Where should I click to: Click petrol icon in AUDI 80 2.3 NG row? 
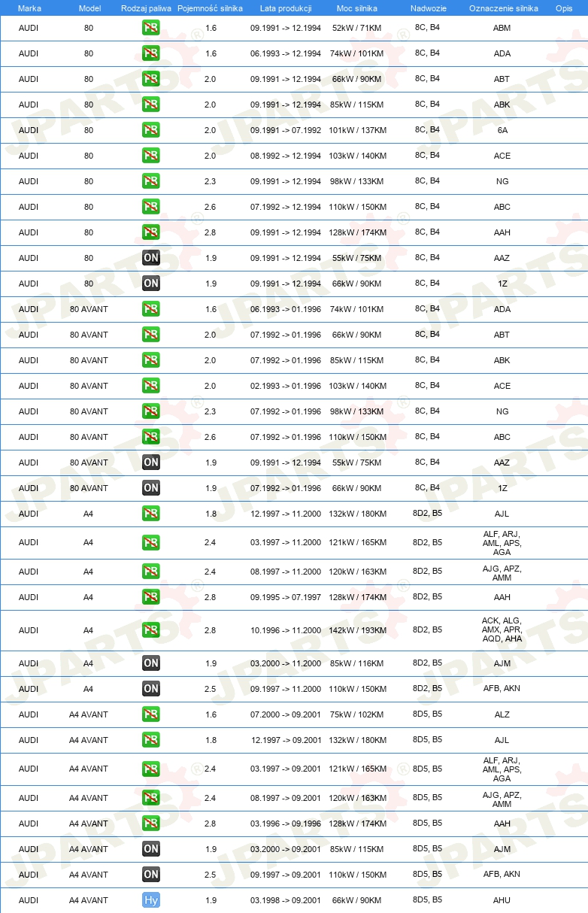click(150, 181)
